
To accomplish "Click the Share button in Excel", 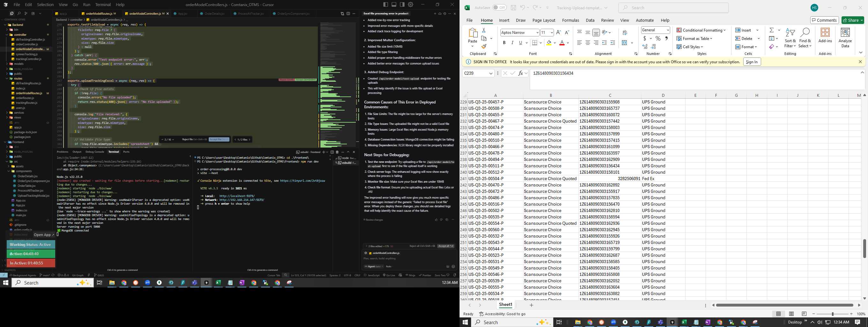I will pos(852,20).
